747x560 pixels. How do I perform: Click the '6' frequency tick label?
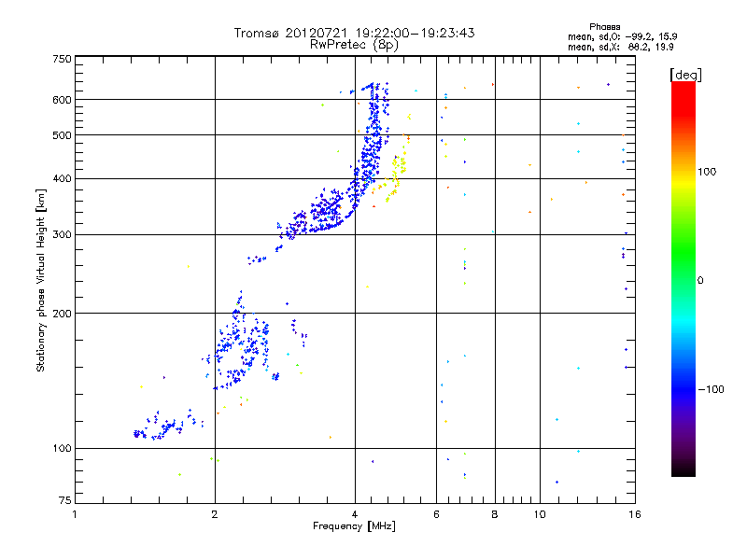click(436, 514)
